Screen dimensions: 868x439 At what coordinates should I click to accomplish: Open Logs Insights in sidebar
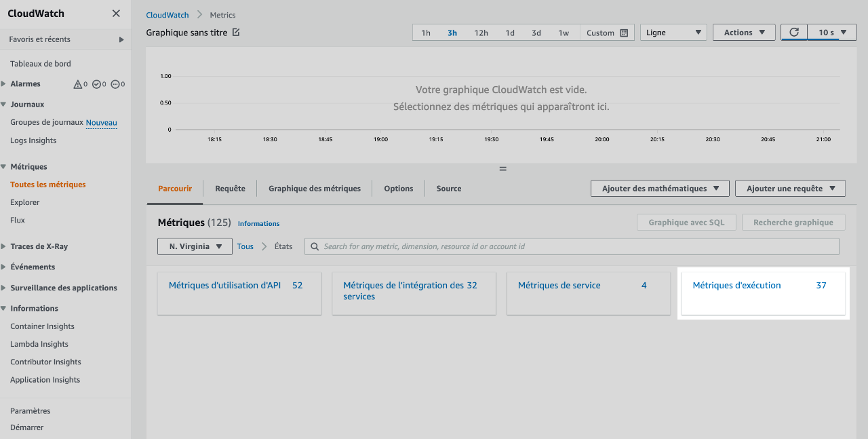33,140
